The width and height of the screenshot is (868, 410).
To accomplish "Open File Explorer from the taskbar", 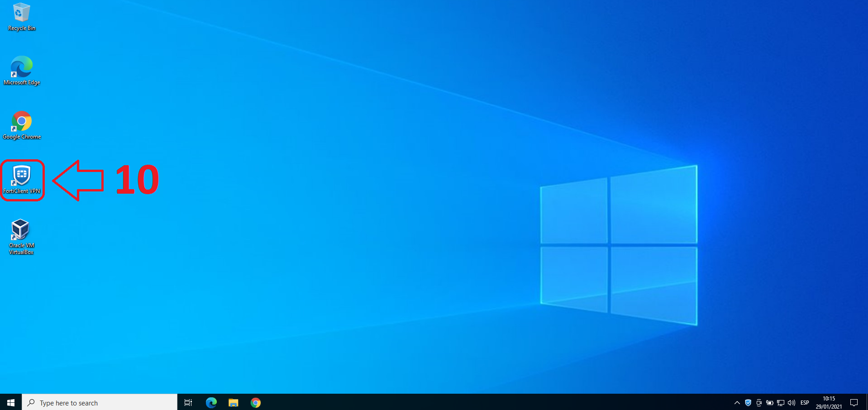I will 233,402.
